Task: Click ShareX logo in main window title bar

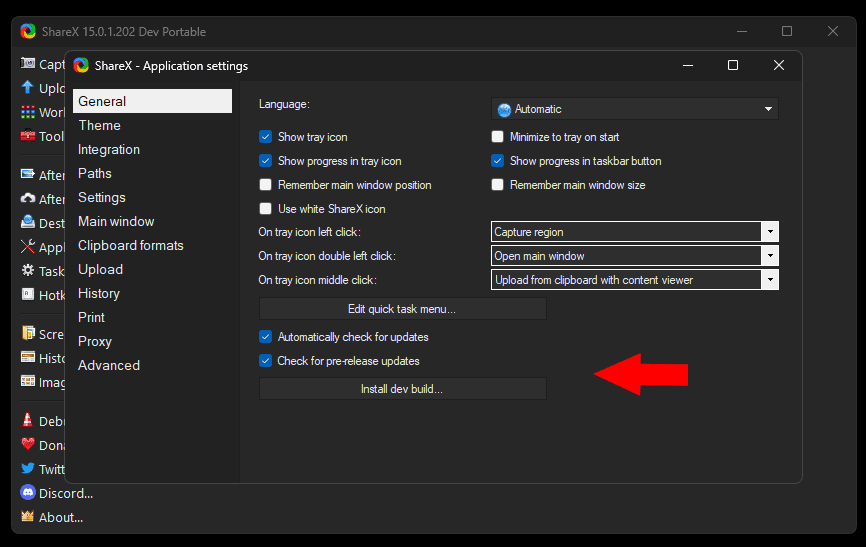Action: point(28,31)
